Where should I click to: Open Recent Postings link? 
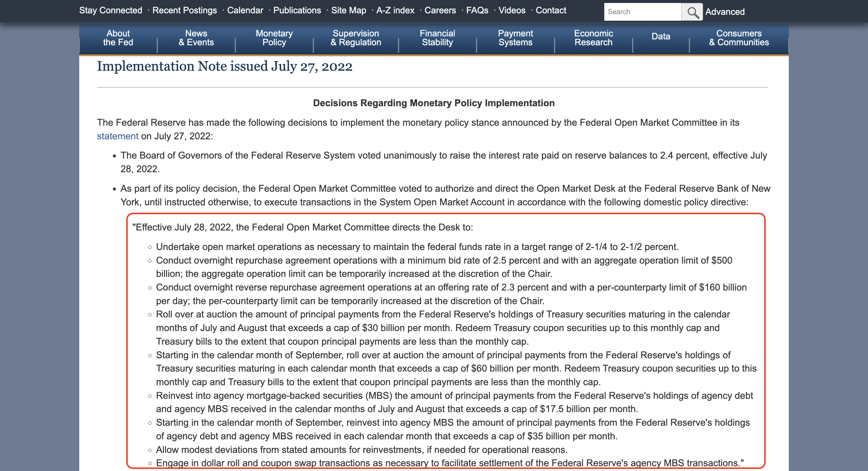pyautogui.click(x=184, y=10)
